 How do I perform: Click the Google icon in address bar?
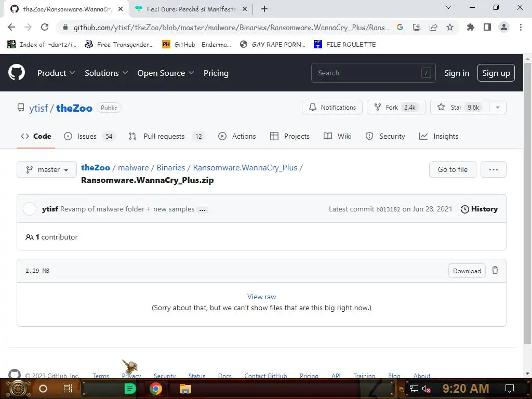pos(400,27)
